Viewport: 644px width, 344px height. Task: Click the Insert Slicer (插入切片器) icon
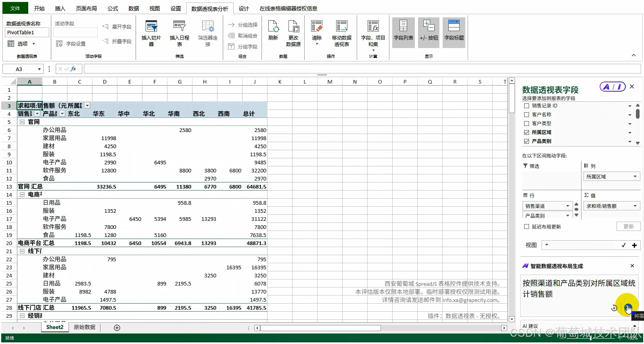click(151, 27)
